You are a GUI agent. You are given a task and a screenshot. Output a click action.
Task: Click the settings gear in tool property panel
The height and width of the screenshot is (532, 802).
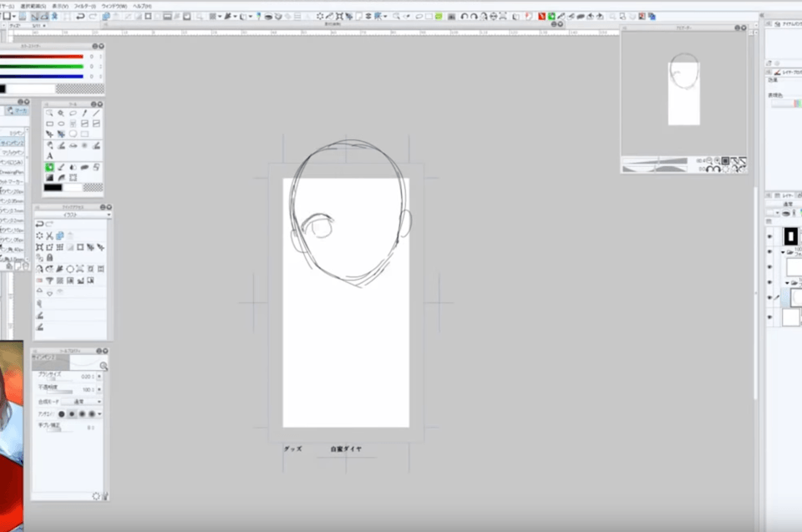[x=96, y=495]
